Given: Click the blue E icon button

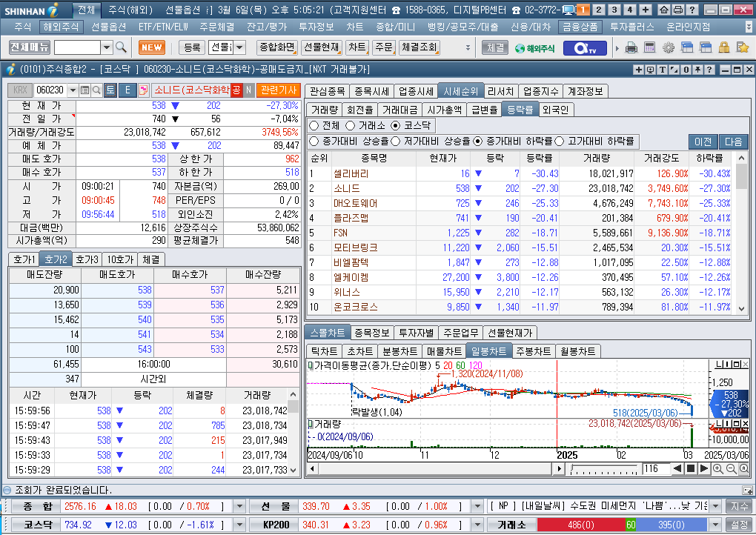Looking at the screenshot, I should 127,90.
